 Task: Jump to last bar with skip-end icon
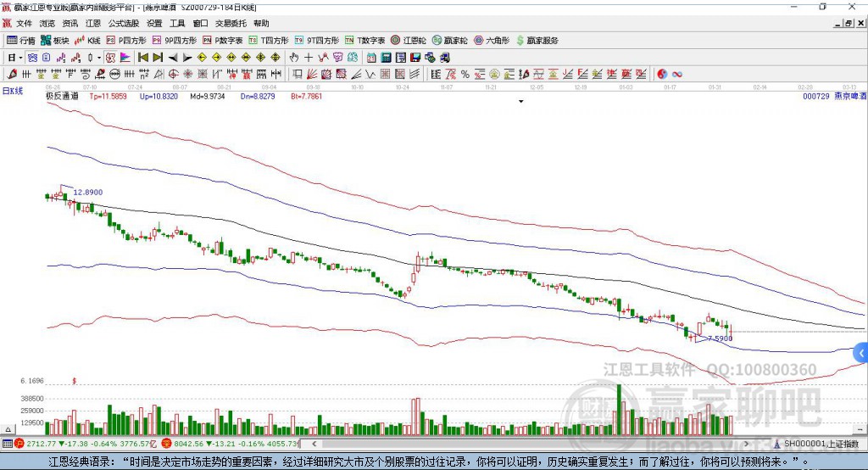[158, 58]
